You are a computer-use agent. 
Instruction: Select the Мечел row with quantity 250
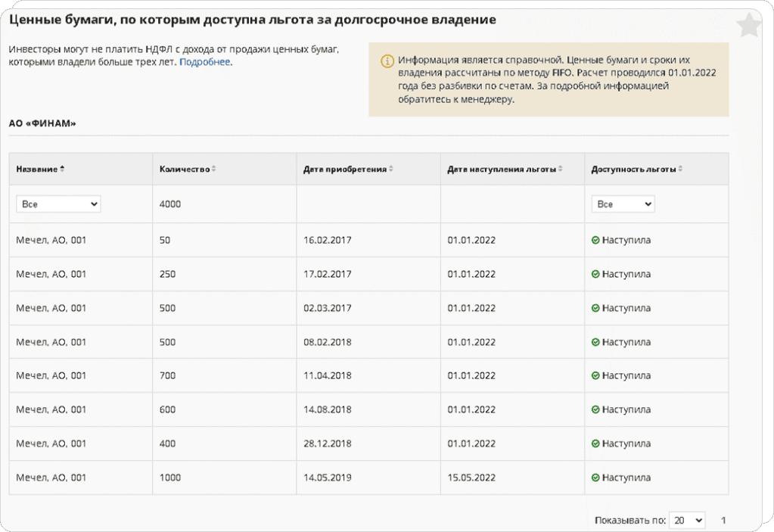click(x=368, y=274)
